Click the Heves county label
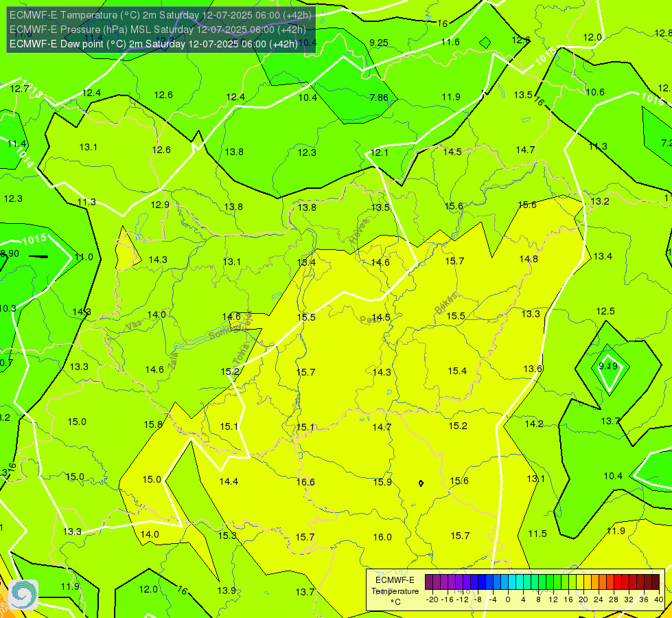Image resolution: width=672 pixels, height=618 pixels. (359, 231)
